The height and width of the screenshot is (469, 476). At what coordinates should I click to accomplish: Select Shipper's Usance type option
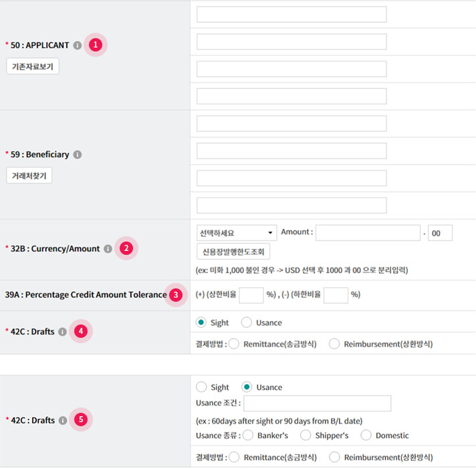[306, 436]
